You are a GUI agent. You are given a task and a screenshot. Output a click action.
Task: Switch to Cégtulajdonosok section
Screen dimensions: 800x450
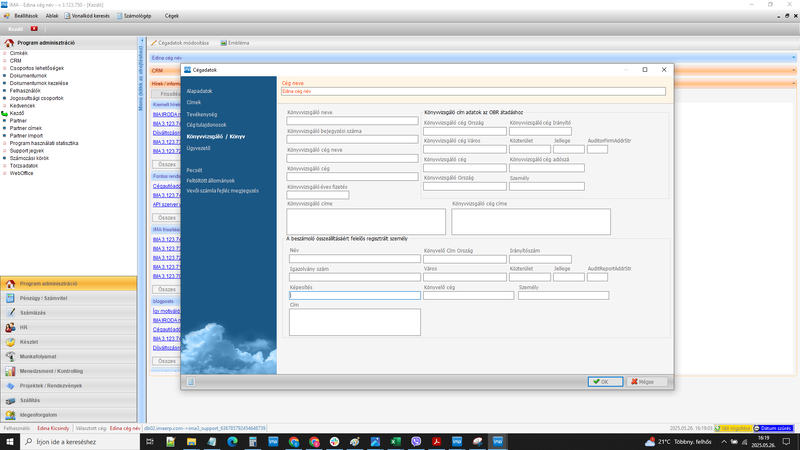(207, 124)
